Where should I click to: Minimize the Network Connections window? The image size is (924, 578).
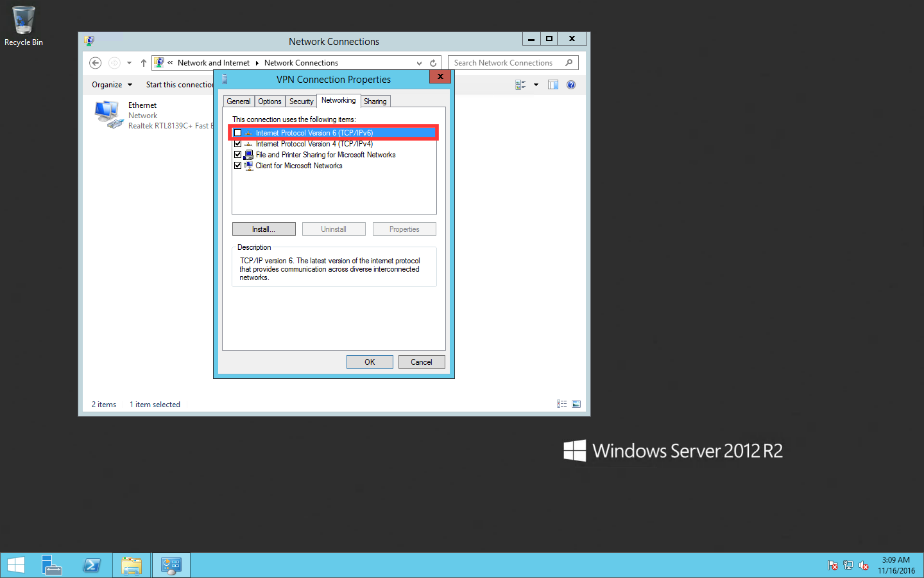[531, 39]
